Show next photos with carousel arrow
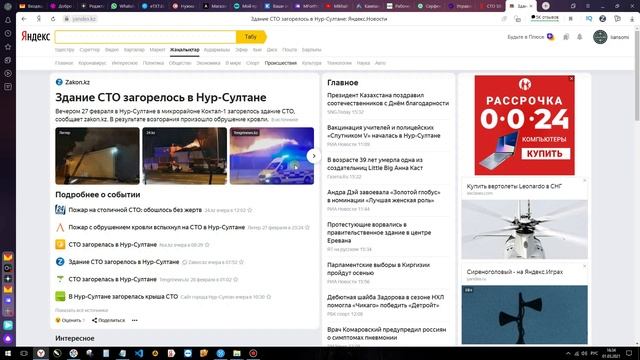This screenshot has height=360, width=640. coord(313,156)
